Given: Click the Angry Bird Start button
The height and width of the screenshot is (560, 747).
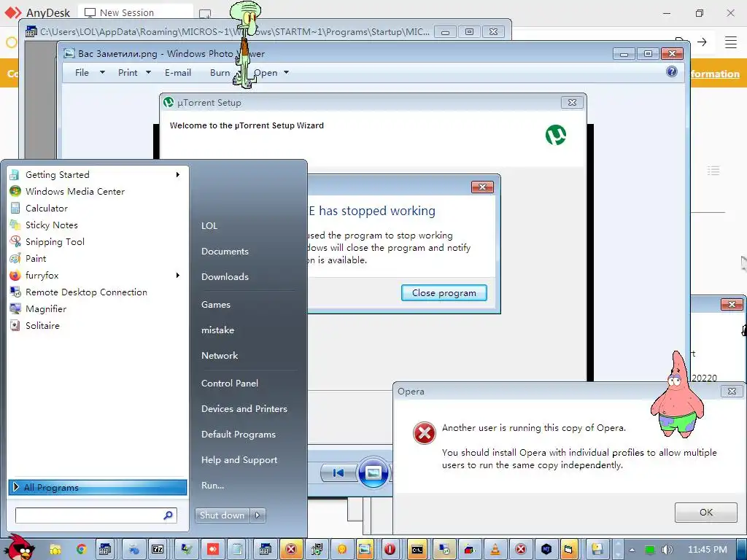Looking at the screenshot, I should [19, 548].
